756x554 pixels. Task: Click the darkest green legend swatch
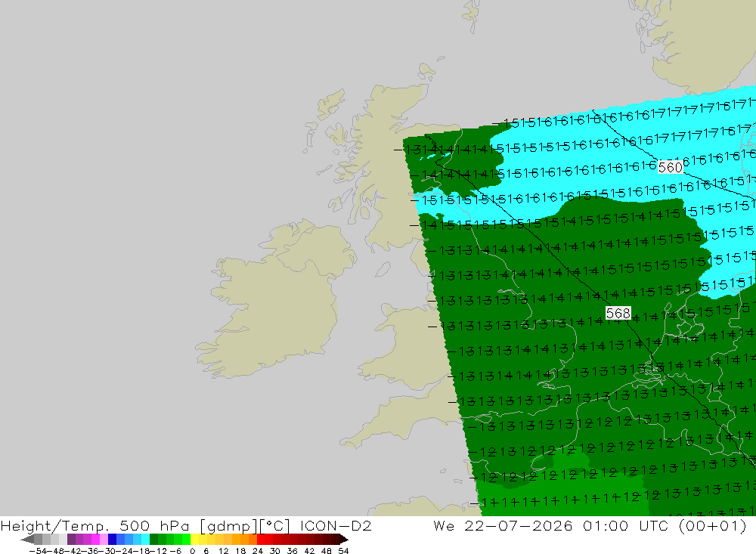[x=153, y=539]
